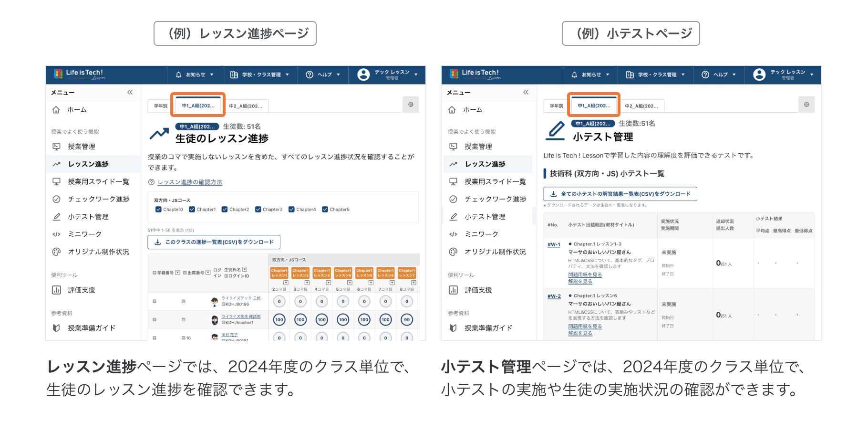This screenshot has height=422, width=868.
Task: Uncheck the Chapter0 checkbox
Action: [158, 210]
